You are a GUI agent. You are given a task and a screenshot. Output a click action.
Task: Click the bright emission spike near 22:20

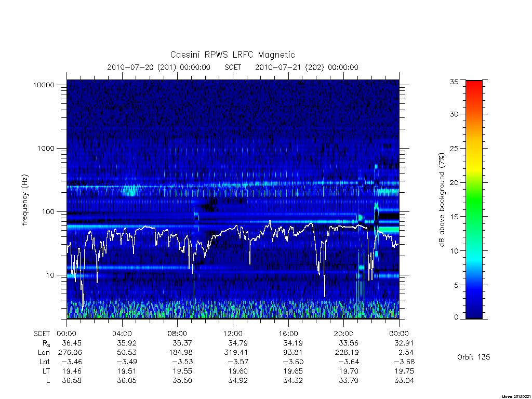376,210
